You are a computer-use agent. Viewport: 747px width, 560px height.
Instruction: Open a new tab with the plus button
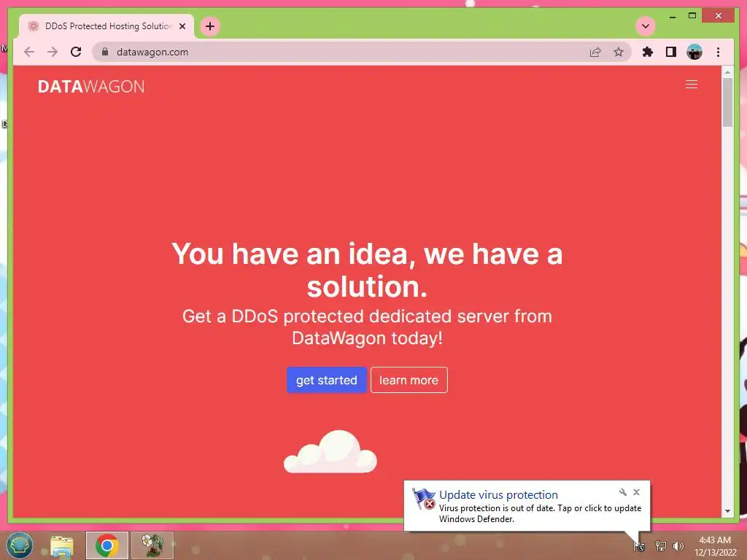tap(210, 26)
